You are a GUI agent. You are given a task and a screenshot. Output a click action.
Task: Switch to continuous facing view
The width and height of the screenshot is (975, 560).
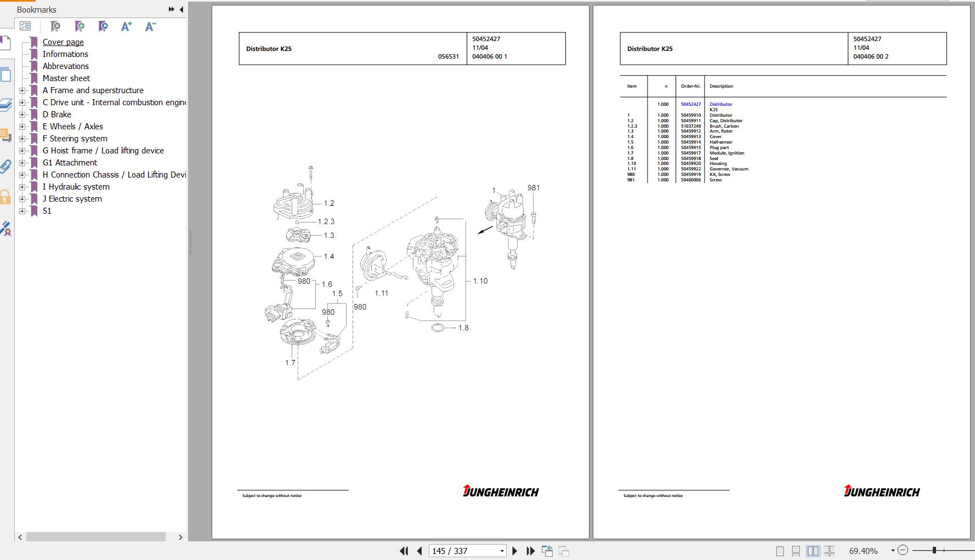click(829, 551)
